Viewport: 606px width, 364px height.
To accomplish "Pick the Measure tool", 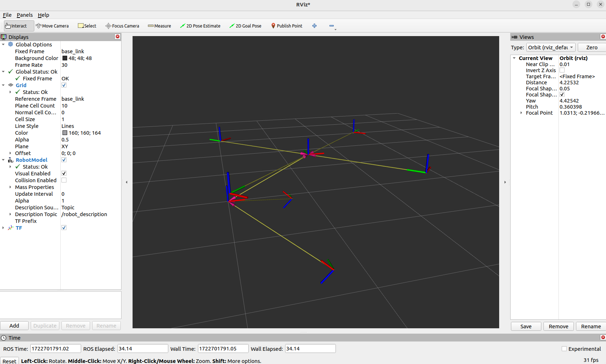I will tap(159, 26).
